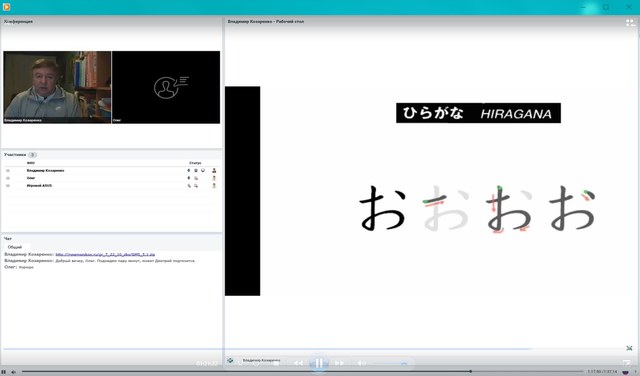The width and height of the screenshot is (640, 376).
Task: Click the Статус column header
Action: (x=195, y=163)
